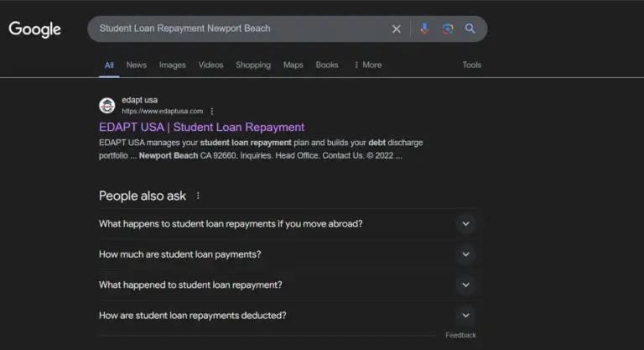The image size is (644, 350).
Task: Click 'What happened to student loan repayment?' text
Action: pos(190,285)
